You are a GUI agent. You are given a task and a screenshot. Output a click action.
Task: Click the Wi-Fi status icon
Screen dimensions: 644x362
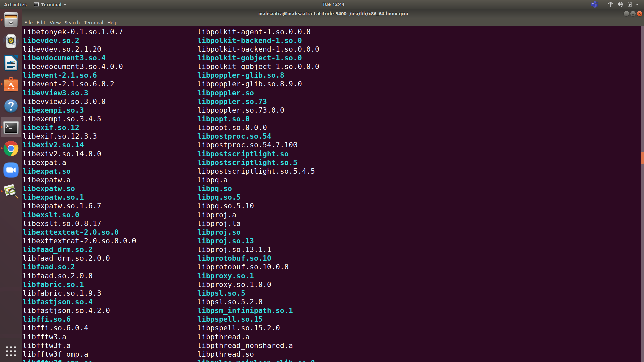click(x=610, y=4)
